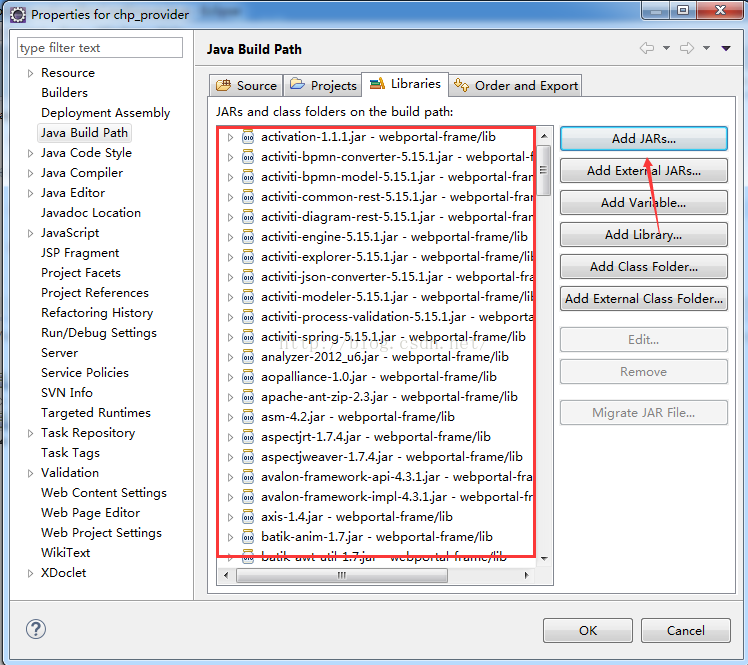Select the activiti-explorer-5.15.1.jar entry text
Image resolution: width=748 pixels, height=665 pixels.
(397, 257)
